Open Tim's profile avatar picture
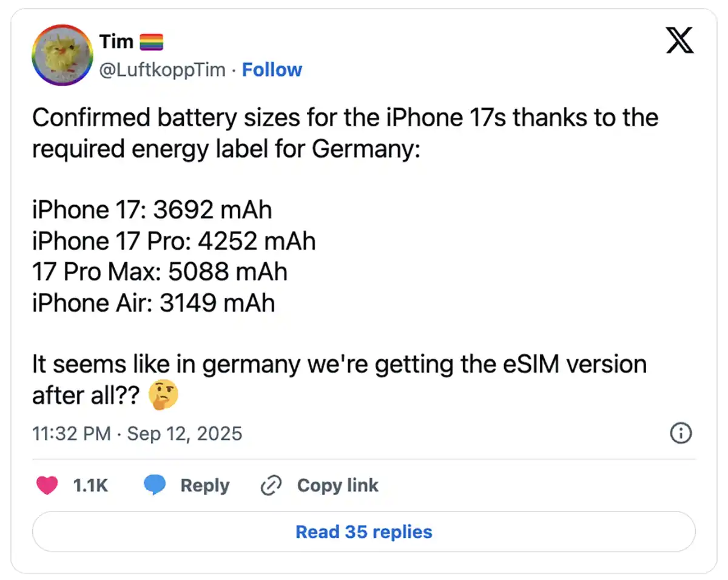 (61, 55)
